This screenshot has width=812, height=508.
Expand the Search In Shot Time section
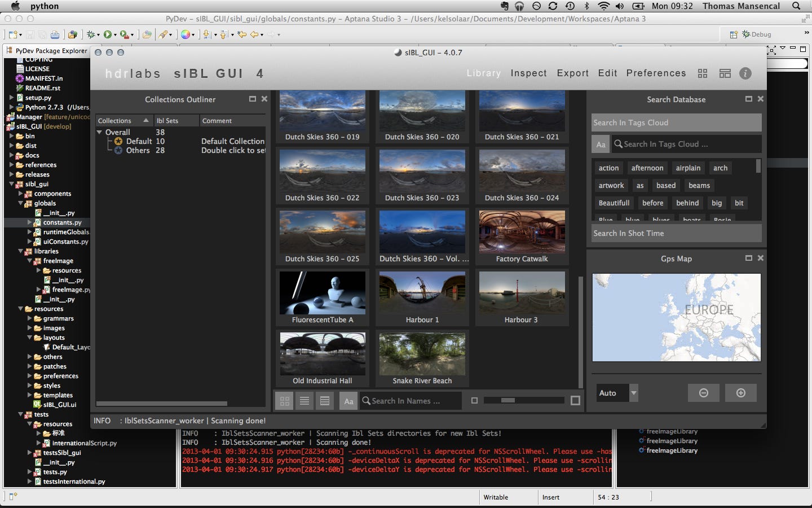[676, 233]
